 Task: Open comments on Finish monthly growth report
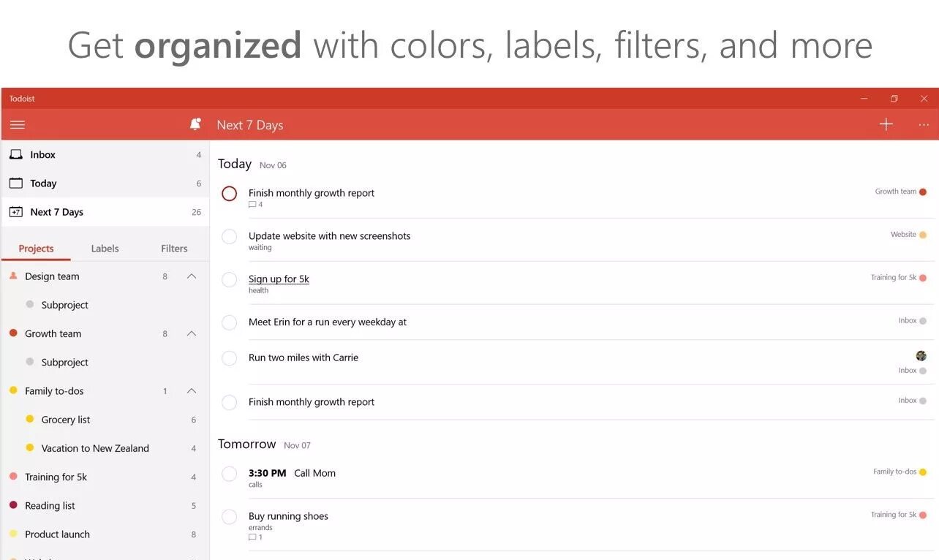pos(253,205)
